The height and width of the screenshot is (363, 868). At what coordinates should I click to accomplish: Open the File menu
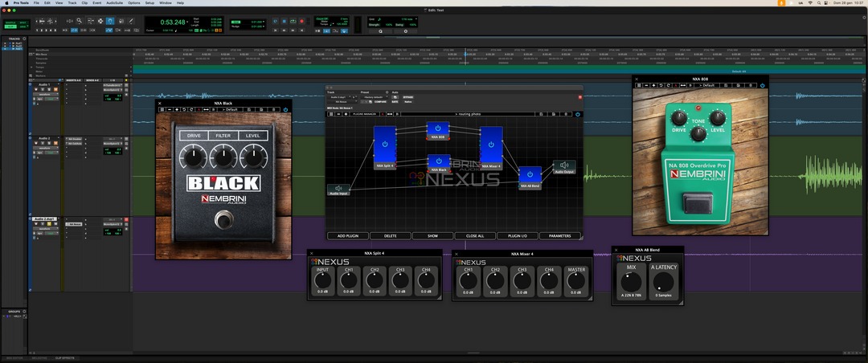coord(36,2)
